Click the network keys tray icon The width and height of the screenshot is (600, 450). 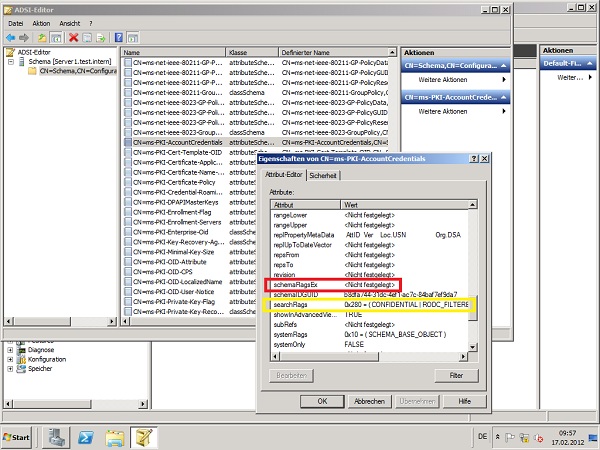tap(524, 437)
